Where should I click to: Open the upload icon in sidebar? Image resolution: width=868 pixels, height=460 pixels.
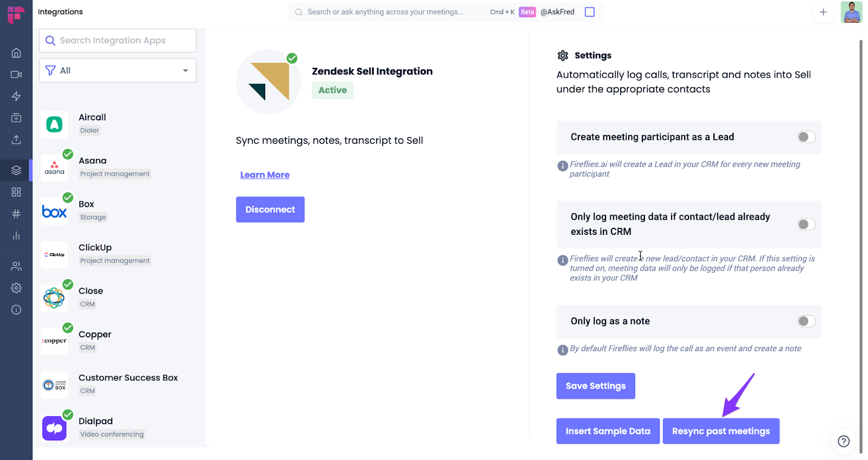(x=16, y=139)
